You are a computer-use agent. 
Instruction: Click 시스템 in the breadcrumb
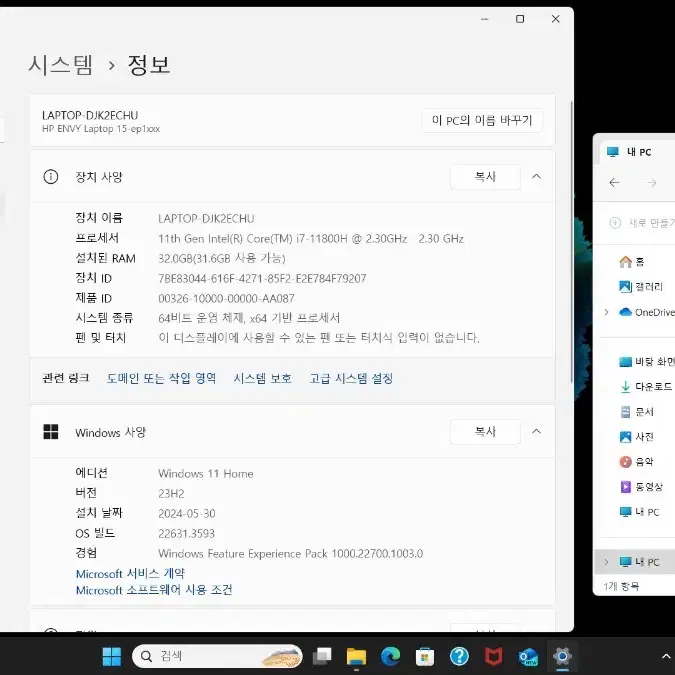point(60,65)
